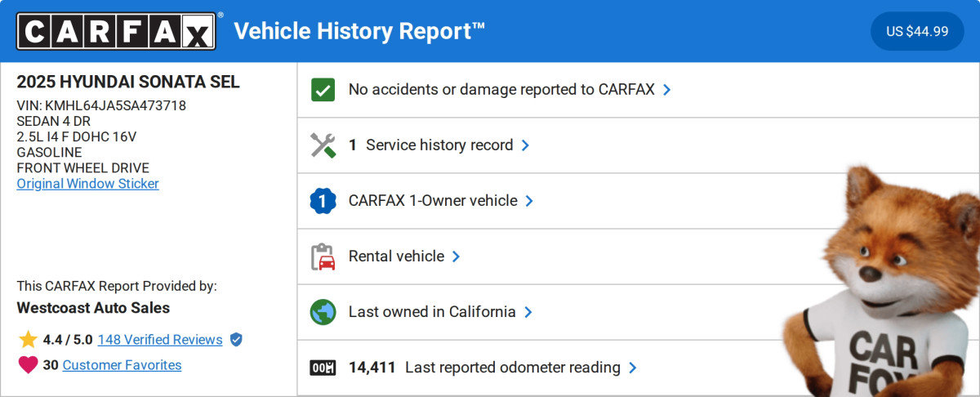The height and width of the screenshot is (397, 980).
Task: Open the 148 Verified Reviews link
Action: pos(160,340)
